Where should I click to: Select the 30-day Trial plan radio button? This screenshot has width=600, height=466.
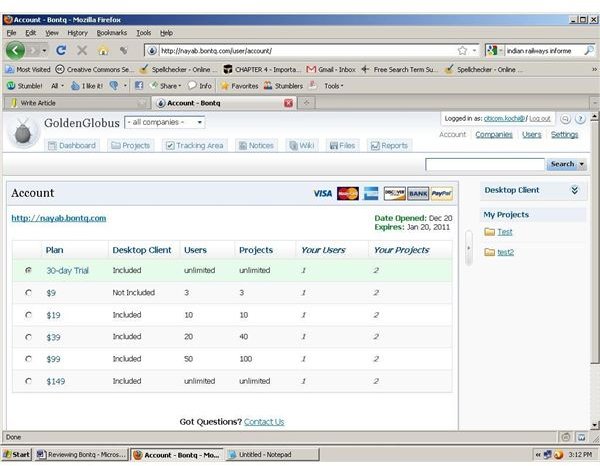tap(28, 270)
